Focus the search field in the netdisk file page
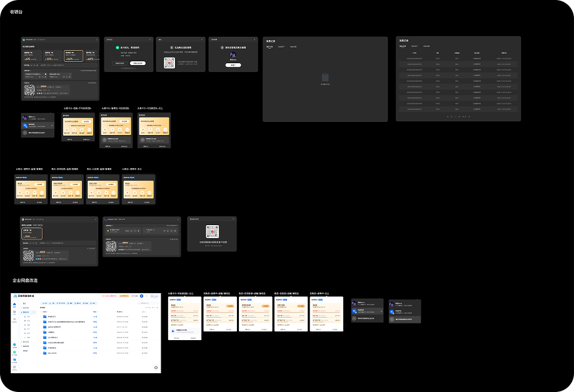The image size is (574, 392). click(x=148, y=303)
